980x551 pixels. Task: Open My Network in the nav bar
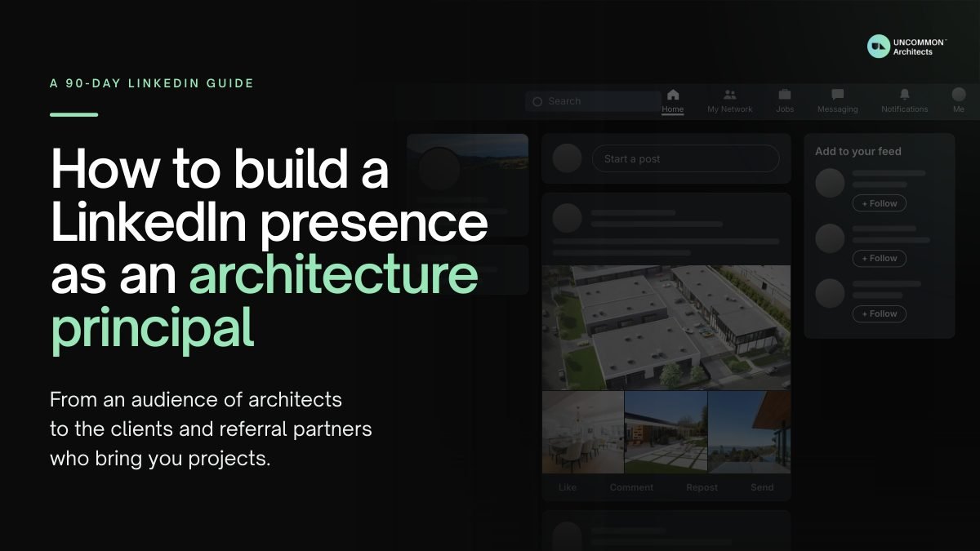click(x=730, y=101)
